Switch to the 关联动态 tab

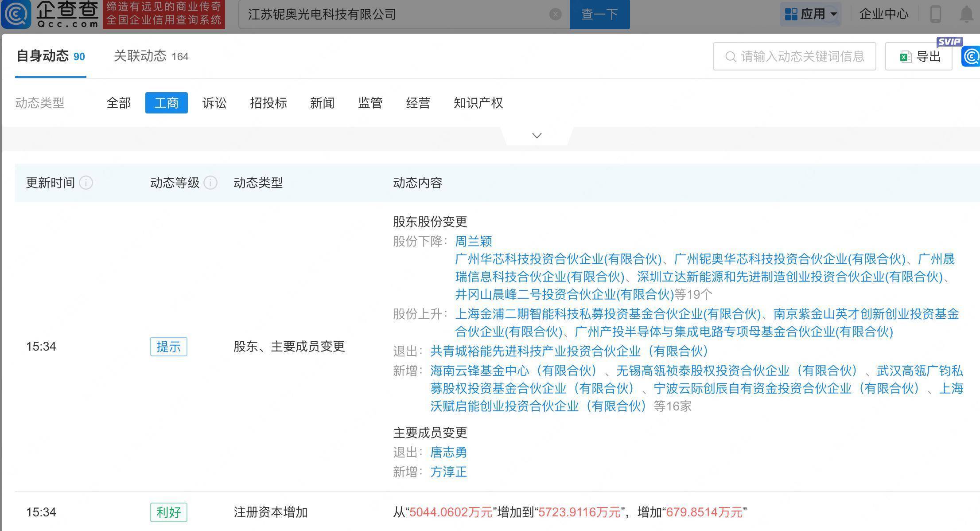pos(151,56)
